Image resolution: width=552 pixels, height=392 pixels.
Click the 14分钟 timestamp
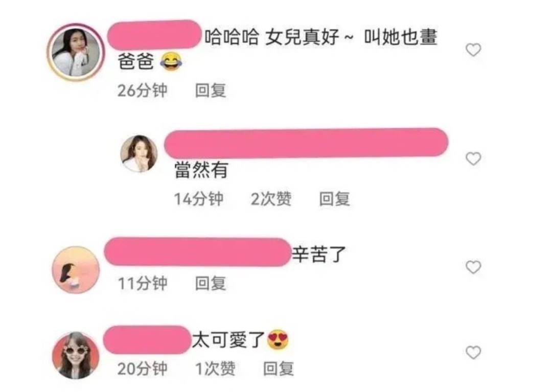pos(199,199)
